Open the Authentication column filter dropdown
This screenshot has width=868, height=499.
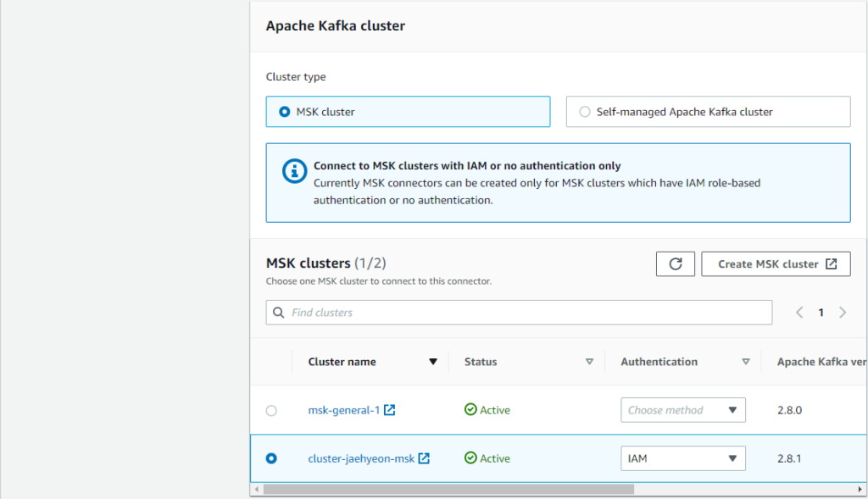pyautogui.click(x=747, y=361)
